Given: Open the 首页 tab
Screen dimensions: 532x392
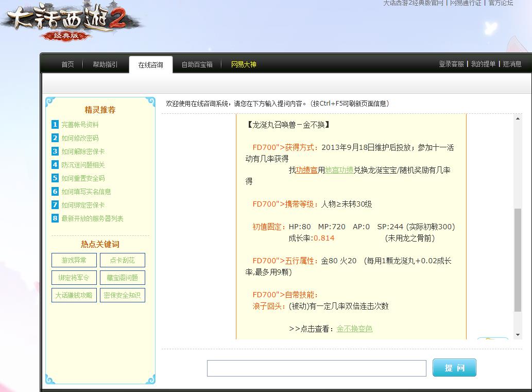Looking at the screenshot, I should point(67,64).
